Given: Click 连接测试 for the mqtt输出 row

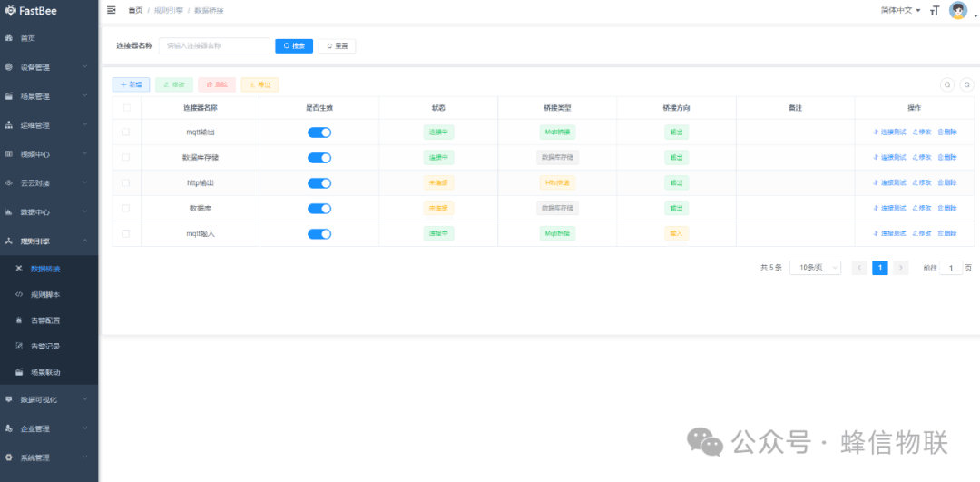Looking at the screenshot, I should [889, 132].
